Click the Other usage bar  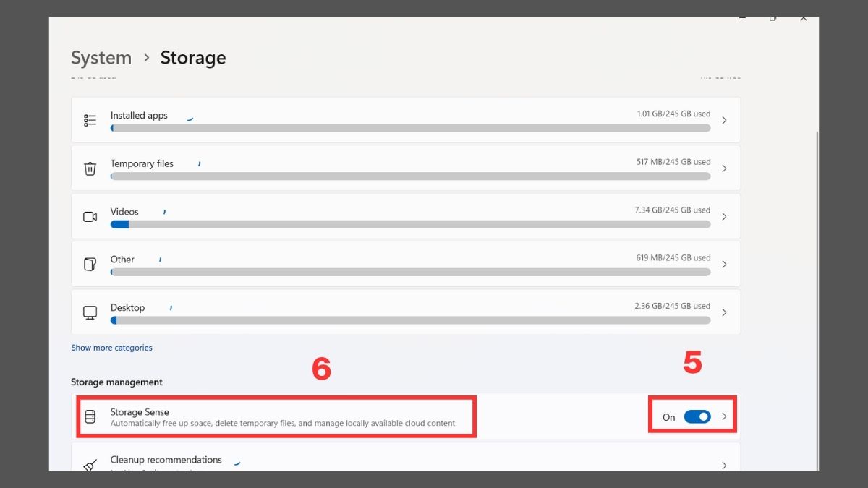click(x=410, y=272)
